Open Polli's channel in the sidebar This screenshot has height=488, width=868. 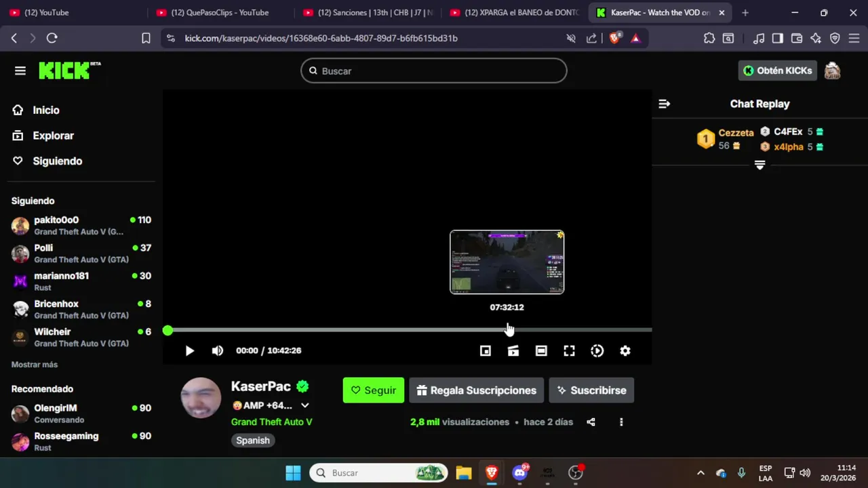[x=81, y=253]
